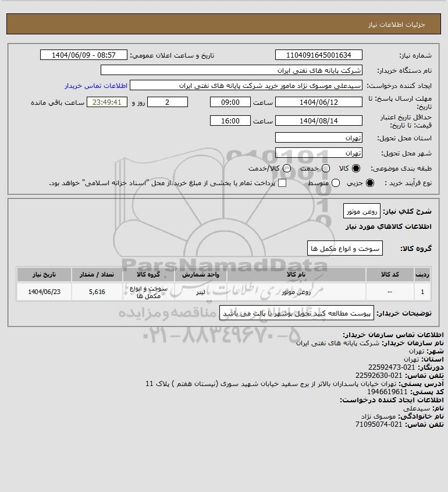The height and width of the screenshot is (492, 448).
Task: Click the تاریخ نیاز column header
Action: [44, 275]
